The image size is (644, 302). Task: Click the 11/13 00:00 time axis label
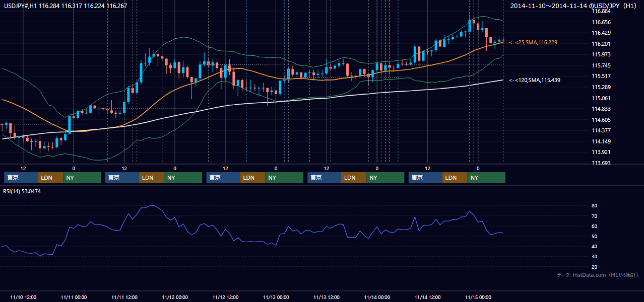(x=276, y=297)
